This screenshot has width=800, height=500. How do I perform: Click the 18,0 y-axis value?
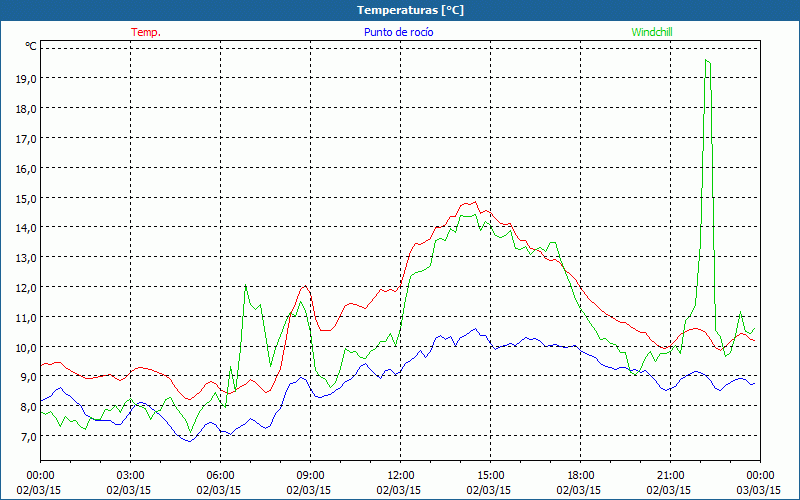tap(24, 108)
